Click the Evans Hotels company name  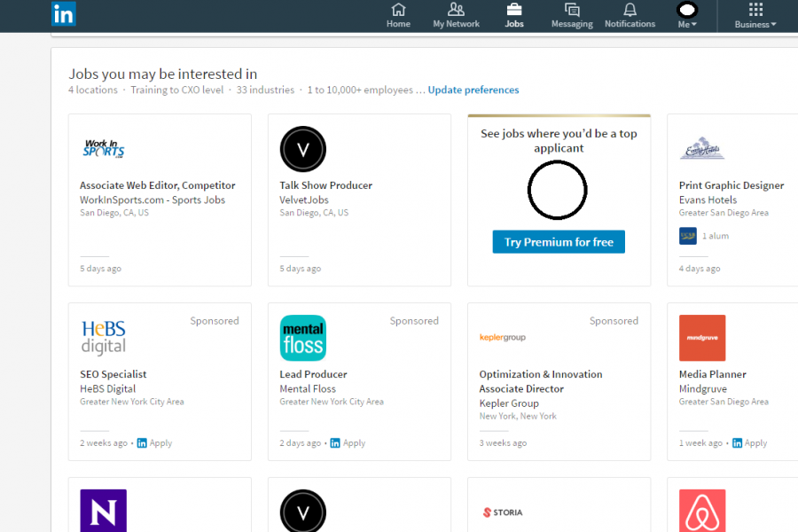(708, 200)
